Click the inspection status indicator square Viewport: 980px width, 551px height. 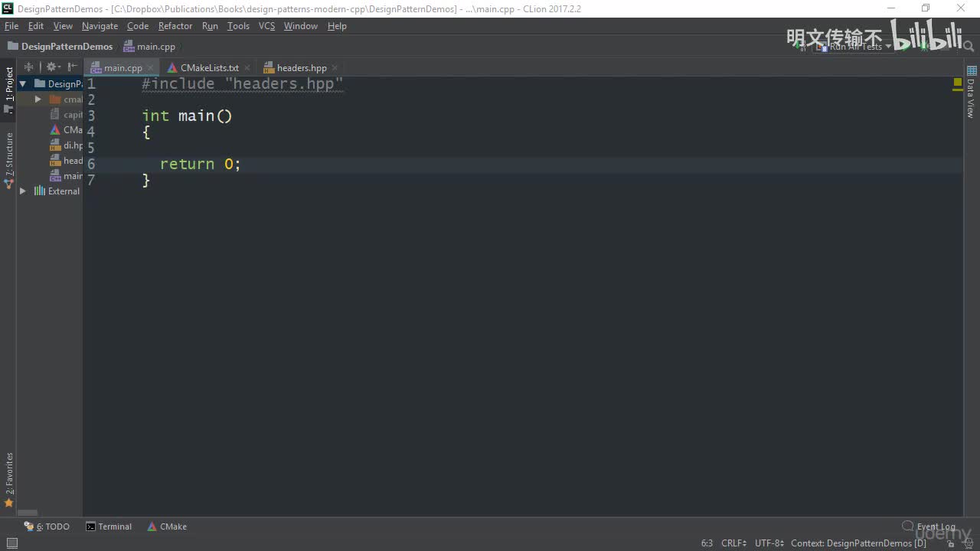click(958, 81)
